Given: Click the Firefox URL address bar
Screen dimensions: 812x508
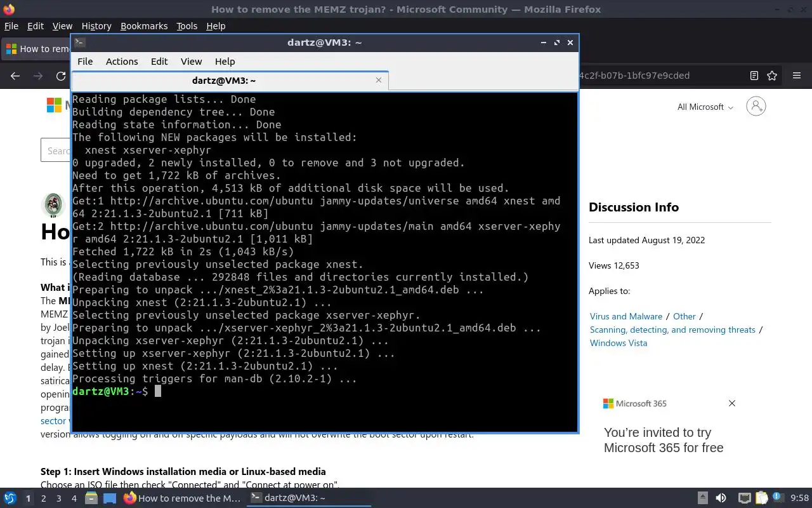Looking at the screenshot, I should 659,76.
